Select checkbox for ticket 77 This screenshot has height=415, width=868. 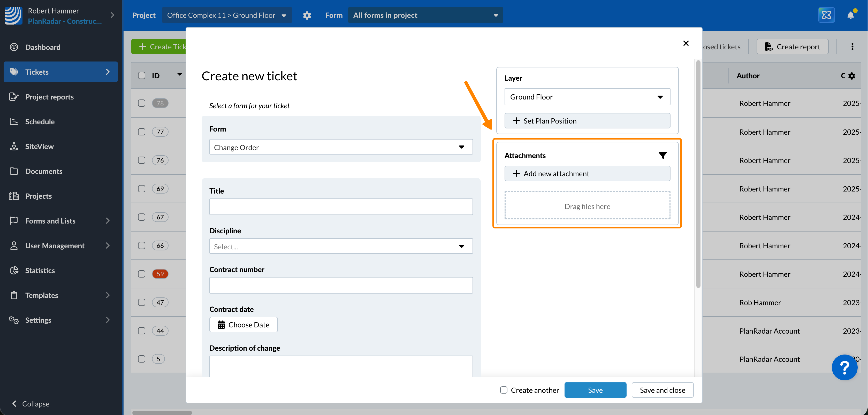pos(142,132)
